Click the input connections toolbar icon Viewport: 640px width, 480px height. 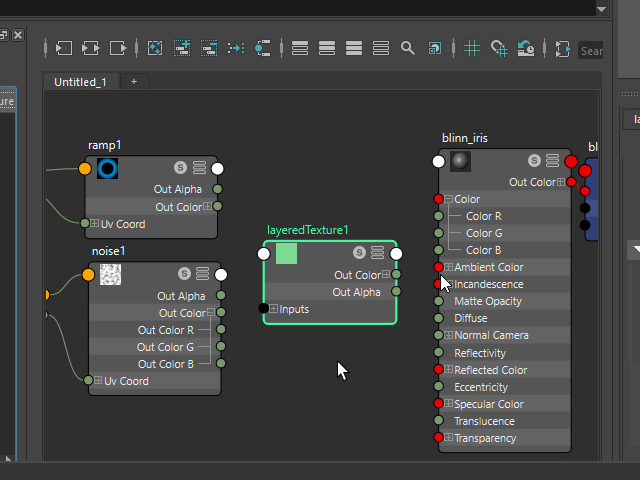coord(65,48)
